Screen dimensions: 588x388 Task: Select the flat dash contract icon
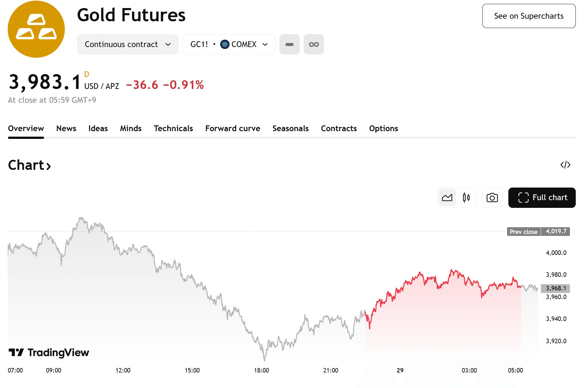click(x=289, y=44)
